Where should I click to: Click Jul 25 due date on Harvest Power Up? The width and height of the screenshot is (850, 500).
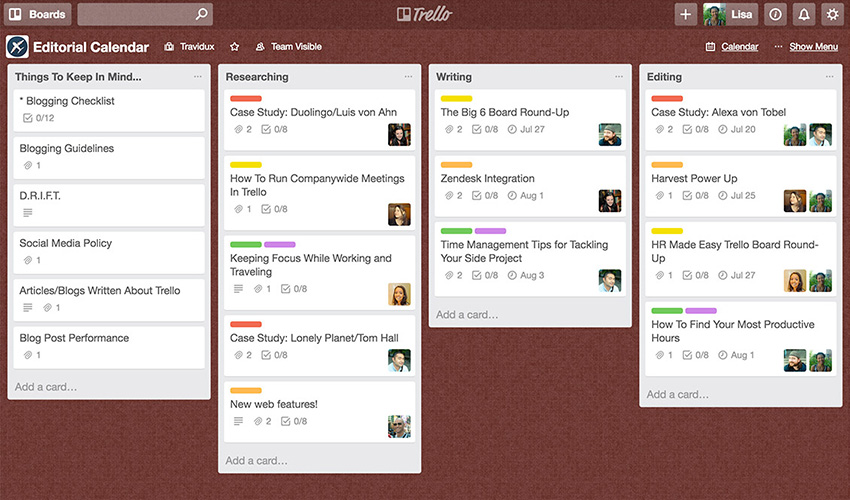(737, 195)
